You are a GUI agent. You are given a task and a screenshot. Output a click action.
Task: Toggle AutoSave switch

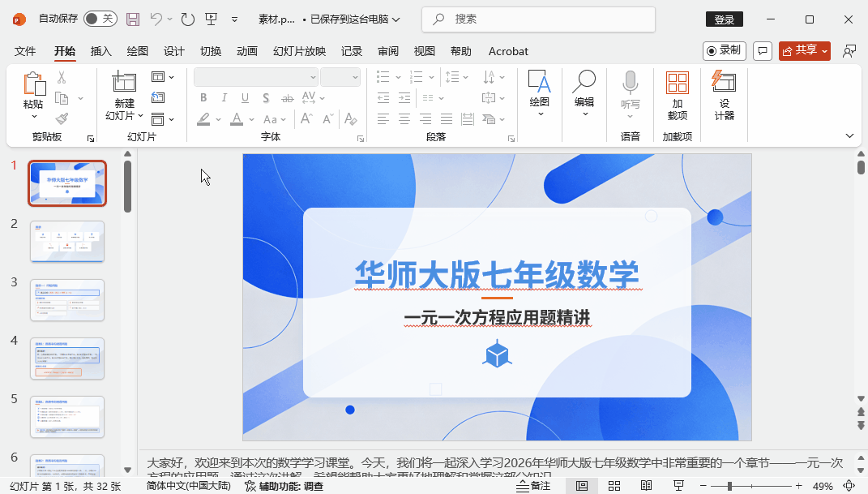pos(100,19)
